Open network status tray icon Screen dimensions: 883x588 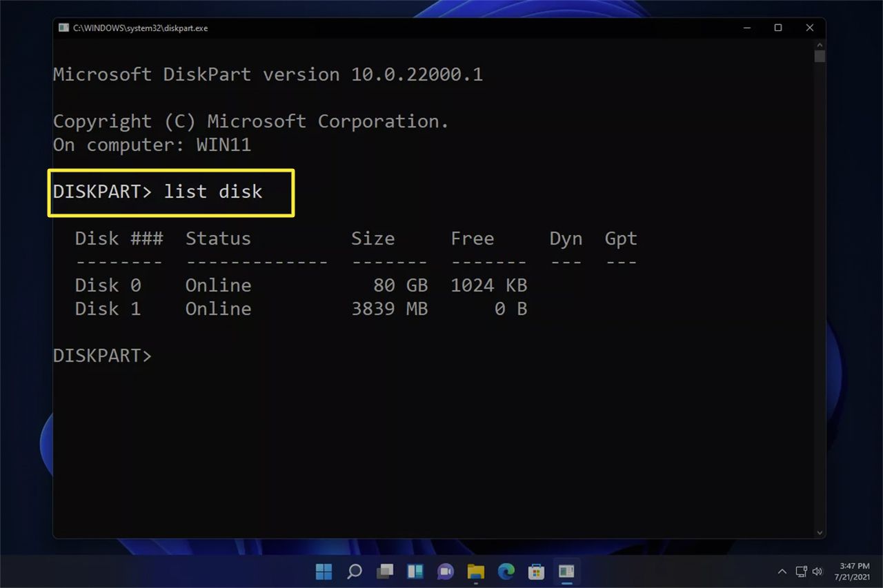801,571
